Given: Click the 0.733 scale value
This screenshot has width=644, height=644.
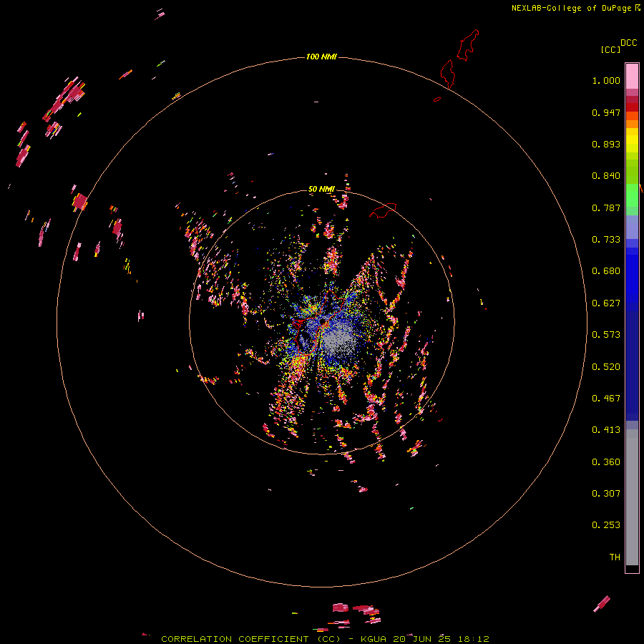Looking at the screenshot, I should 606,240.
